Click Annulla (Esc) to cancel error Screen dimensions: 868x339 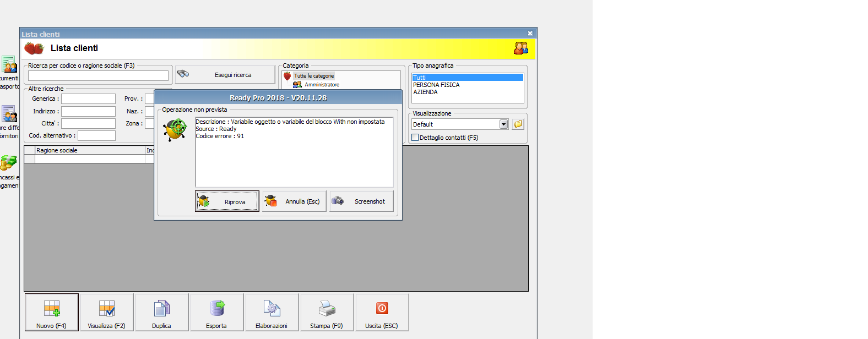click(295, 201)
